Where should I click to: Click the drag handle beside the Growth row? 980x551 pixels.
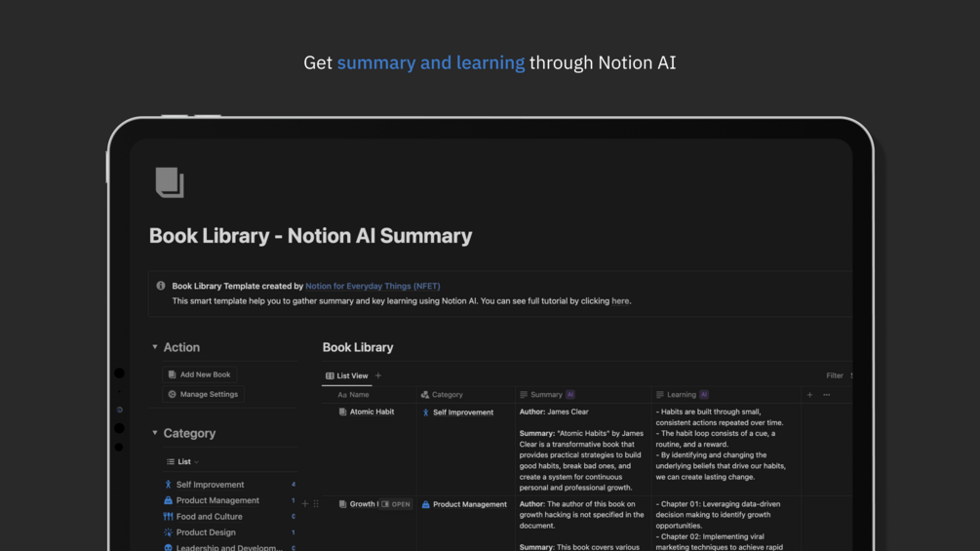click(316, 503)
